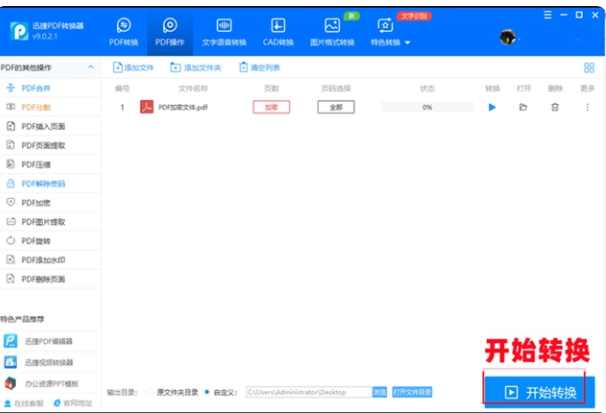The width and height of the screenshot is (606, 413).
Task: Click the output directory path field
Action: coord(309,392)
